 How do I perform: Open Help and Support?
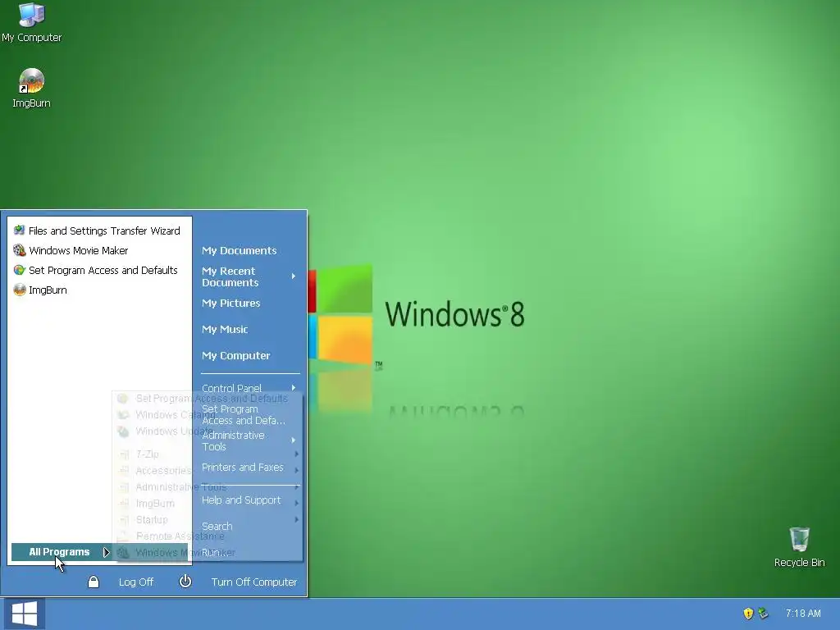(x=241, y=500)
